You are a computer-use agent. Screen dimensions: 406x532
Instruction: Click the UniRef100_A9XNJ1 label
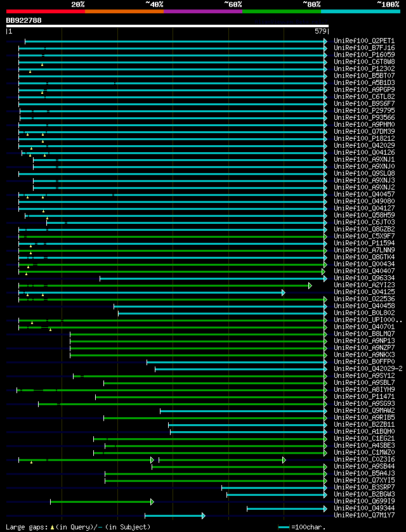click(x=364, y=159)
